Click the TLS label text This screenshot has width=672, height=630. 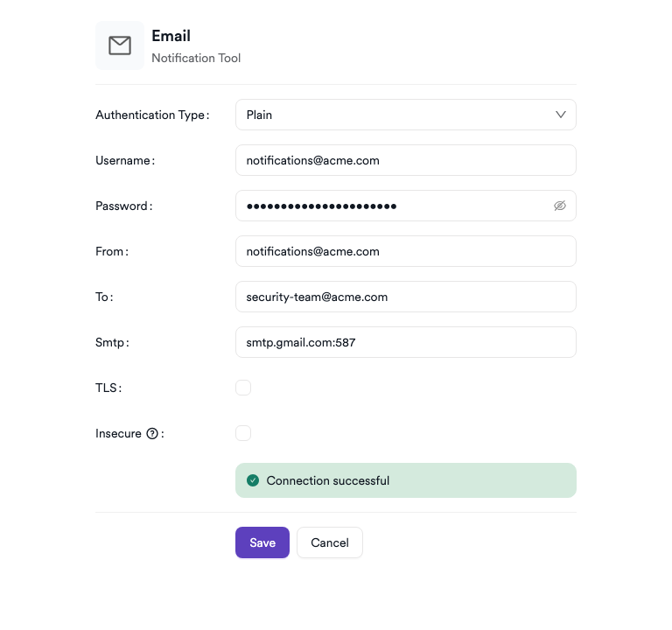click(x=107, y=388)
